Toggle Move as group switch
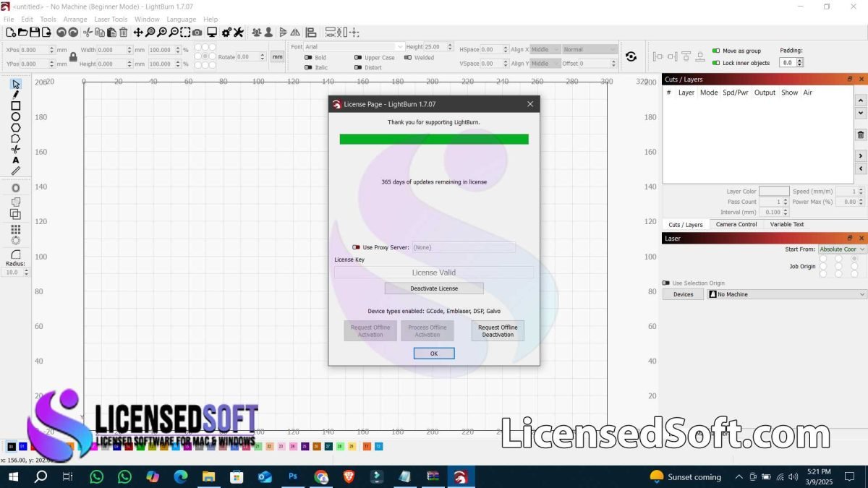The height and width of the screenshot is (488, 868). pos(716,51)
